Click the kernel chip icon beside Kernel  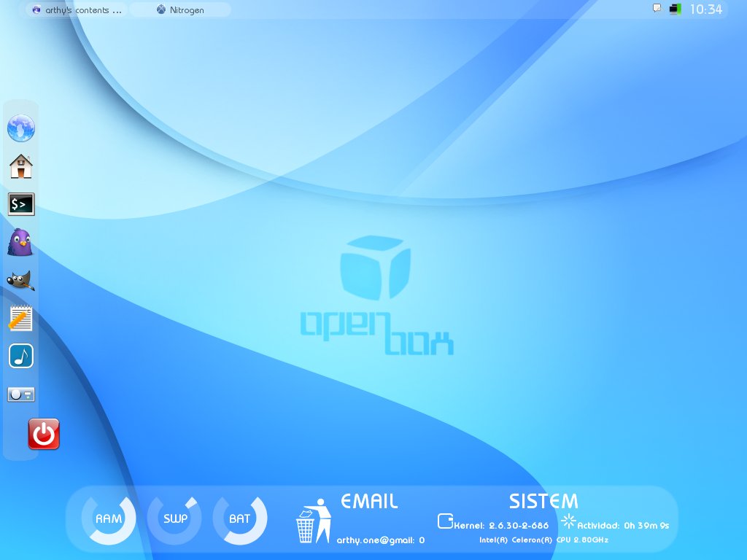pos(446,521)
